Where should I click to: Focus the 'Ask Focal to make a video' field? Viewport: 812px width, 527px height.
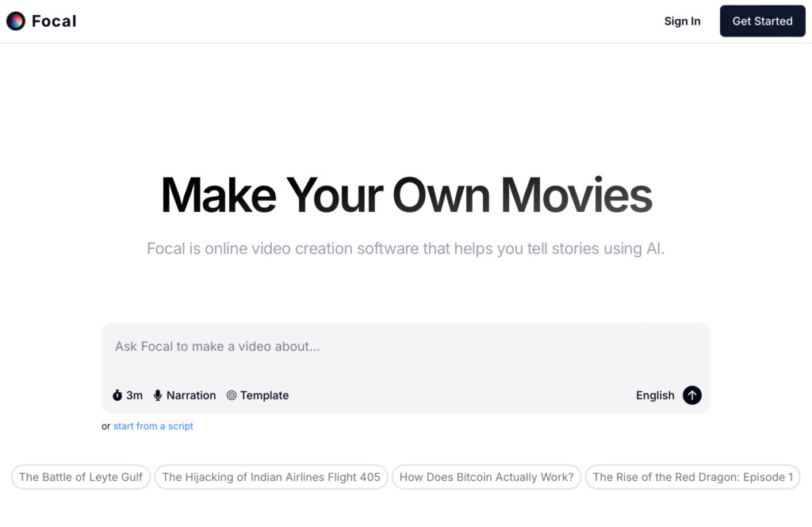(x=404, y=347)
